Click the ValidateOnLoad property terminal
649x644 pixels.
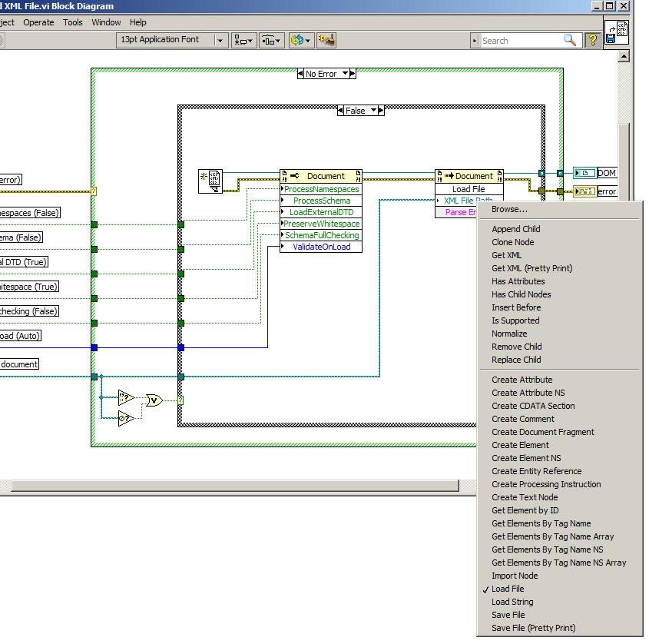pyautogui.click(x=321, y=247)
